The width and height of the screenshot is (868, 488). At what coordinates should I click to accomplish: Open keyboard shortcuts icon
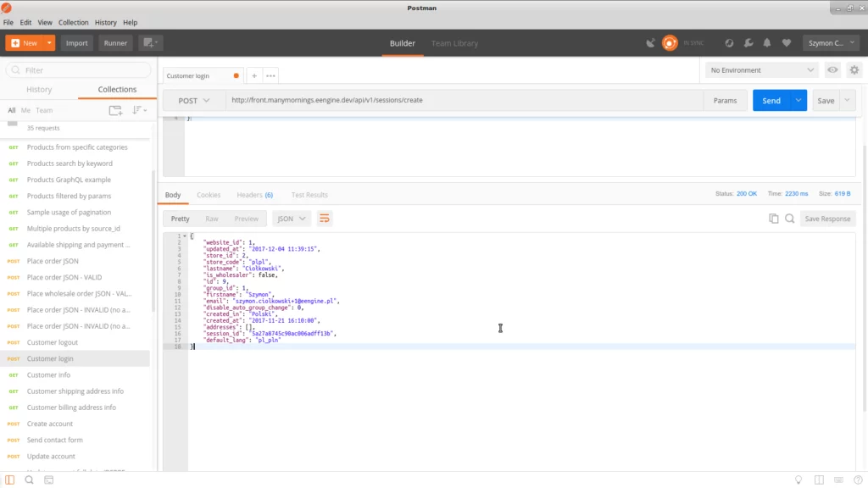click(838, 480)
